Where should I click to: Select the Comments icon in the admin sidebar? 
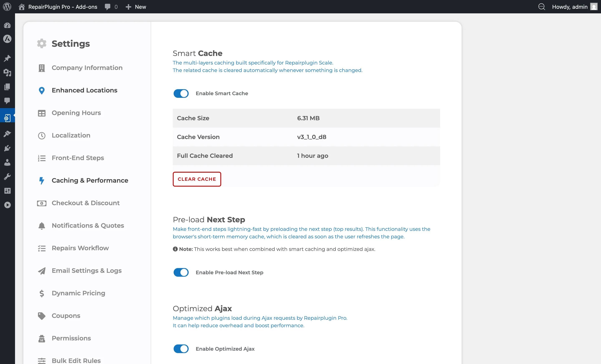(x=7, y=101)
